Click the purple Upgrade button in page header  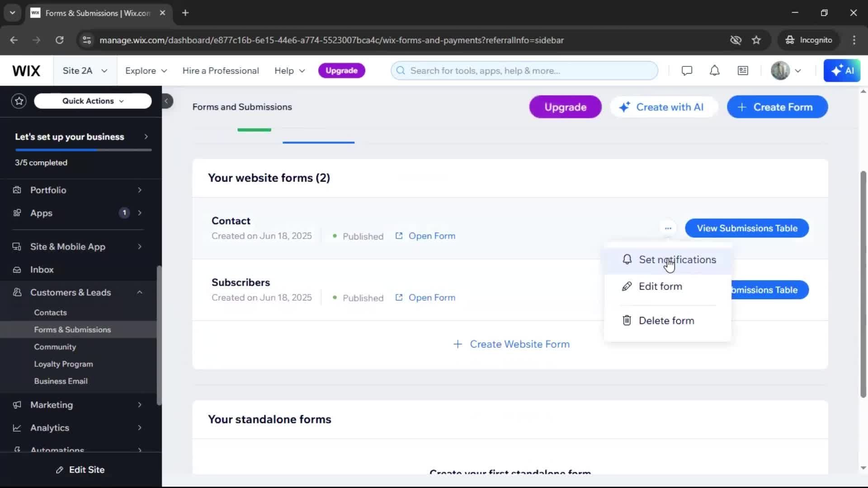[565, 107]
